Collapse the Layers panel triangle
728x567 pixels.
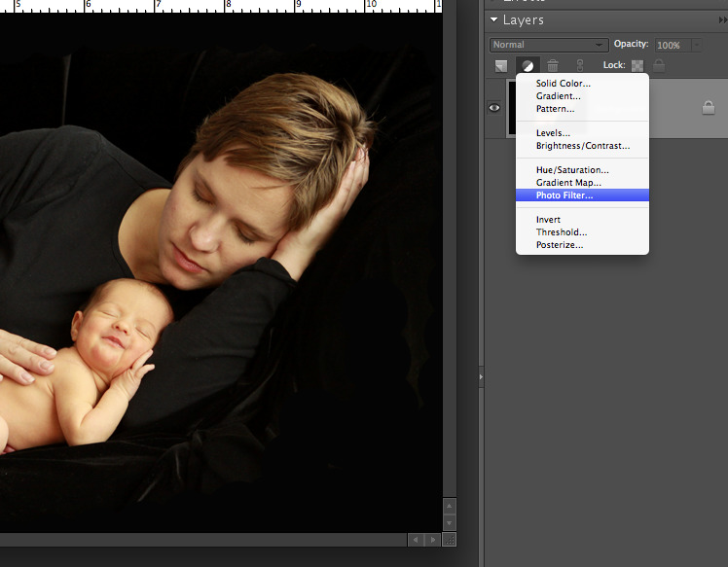493,19
